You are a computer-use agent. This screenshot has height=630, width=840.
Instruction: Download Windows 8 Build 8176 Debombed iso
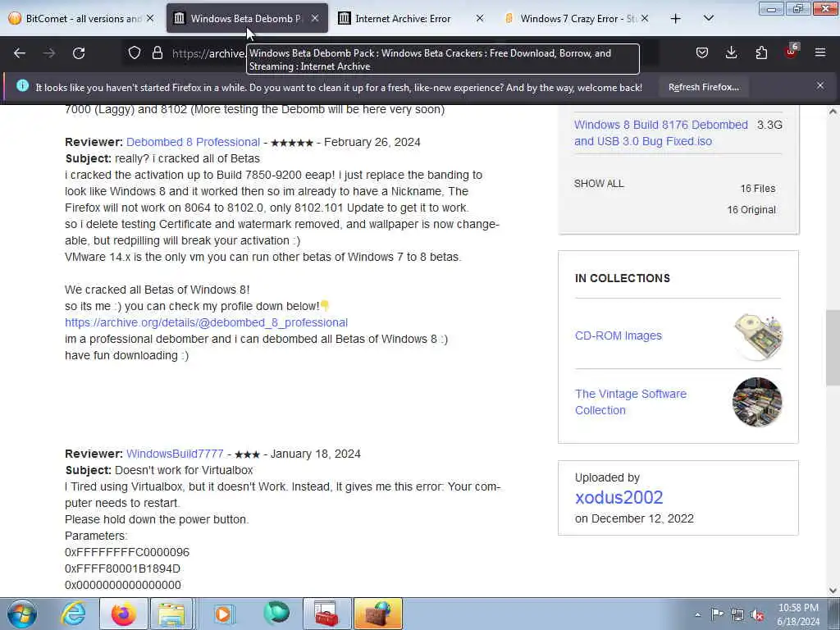tap(661, 133)
